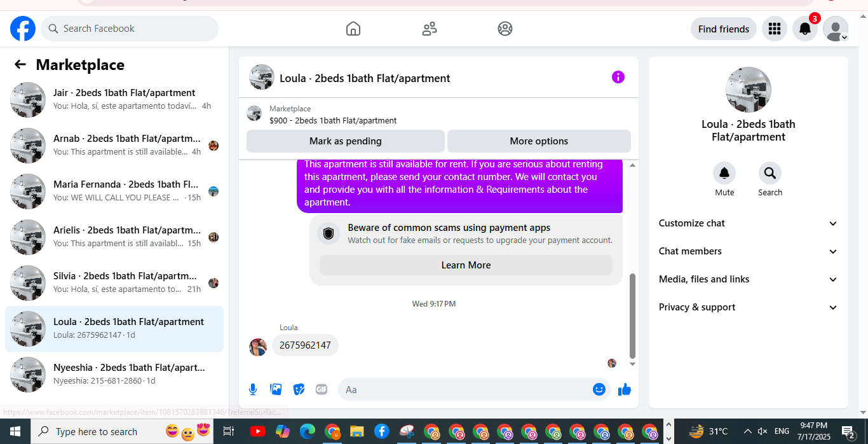Open the purple conversation information icon
Image resolution: width=868 pixels, height=444 pixels.
(618, 77)
